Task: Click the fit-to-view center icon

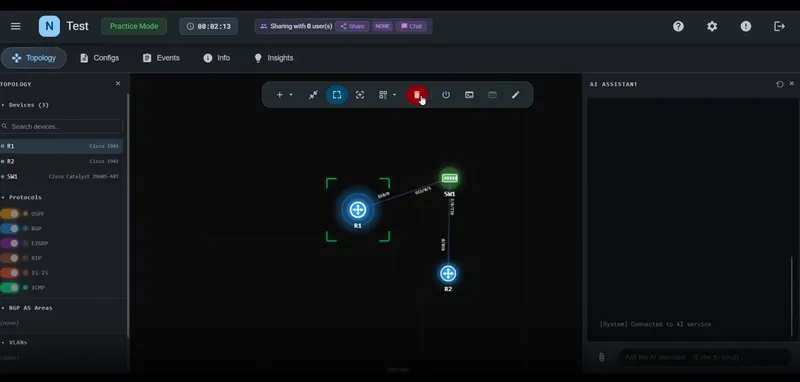Action: click(360, 95)
